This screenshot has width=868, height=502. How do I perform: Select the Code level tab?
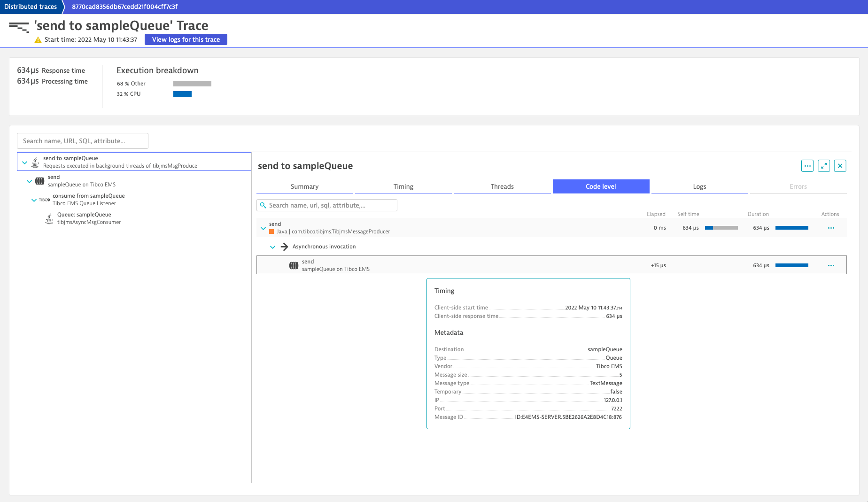point(601,186)
